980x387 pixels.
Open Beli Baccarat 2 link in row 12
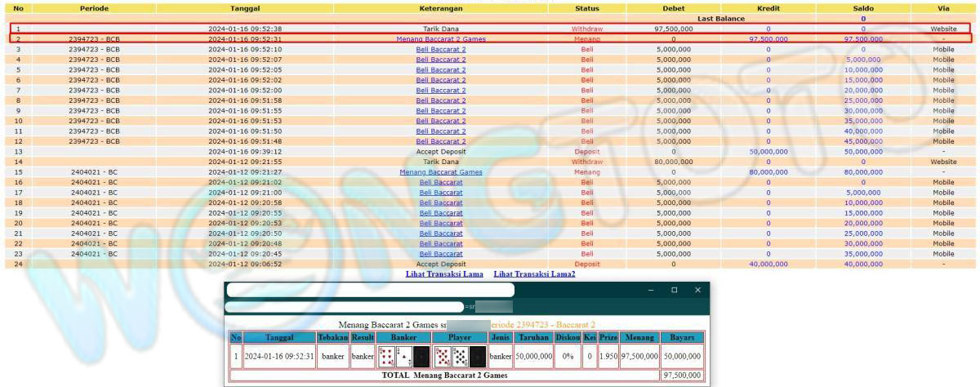click(441, 141)
